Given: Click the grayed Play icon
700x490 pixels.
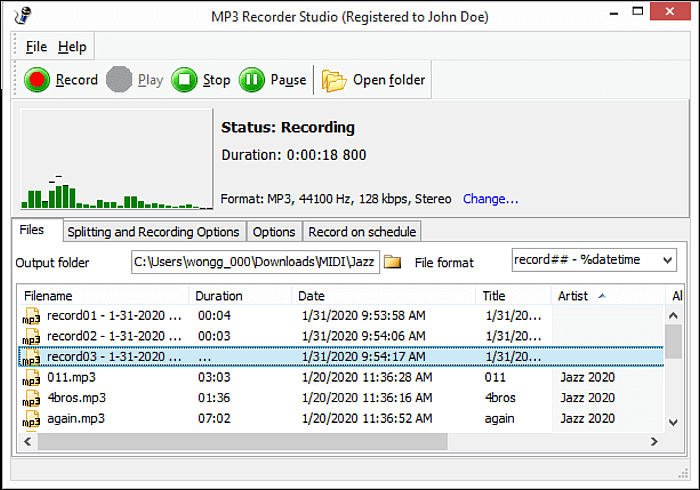Looking at the screenshot, I should pyautogui.click(x=120, y=80).
